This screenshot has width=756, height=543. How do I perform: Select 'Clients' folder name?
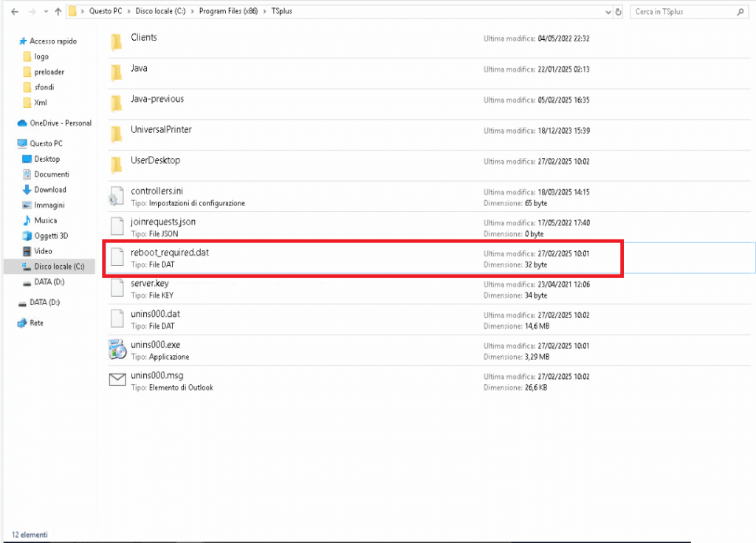point(144,37)
